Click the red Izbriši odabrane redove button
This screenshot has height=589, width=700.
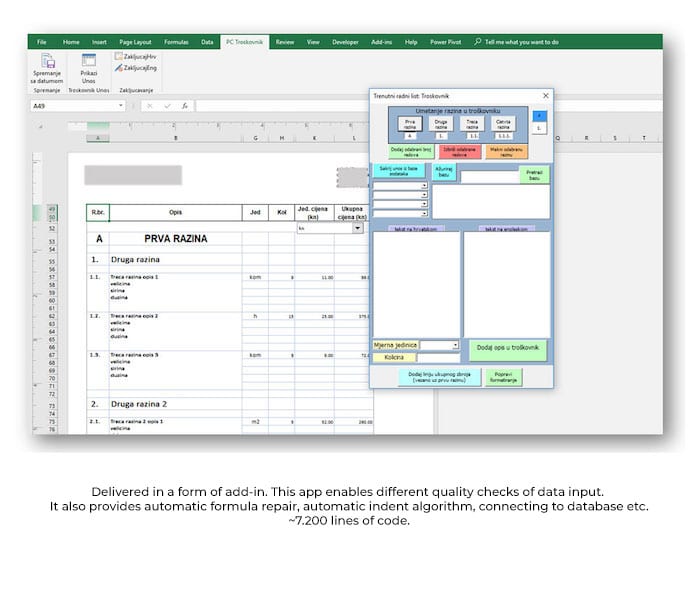pos(460,152)
